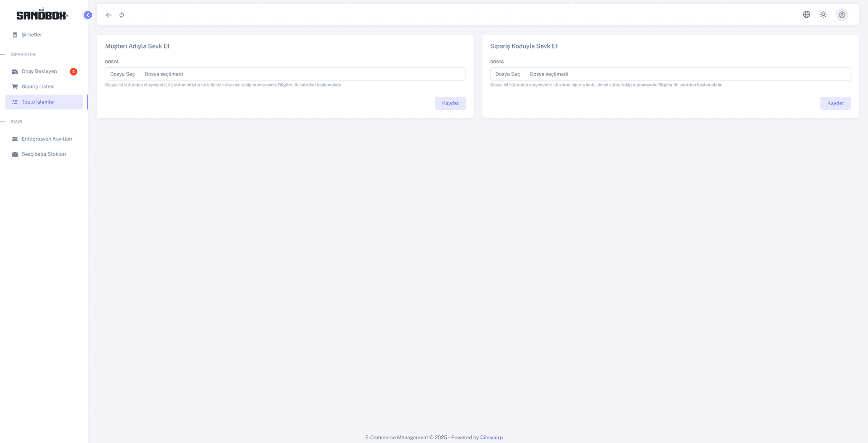Click the back arrow icon
The height and width of the screenshot is (443, 868).
pyautogui.click(x=108, y=15)
